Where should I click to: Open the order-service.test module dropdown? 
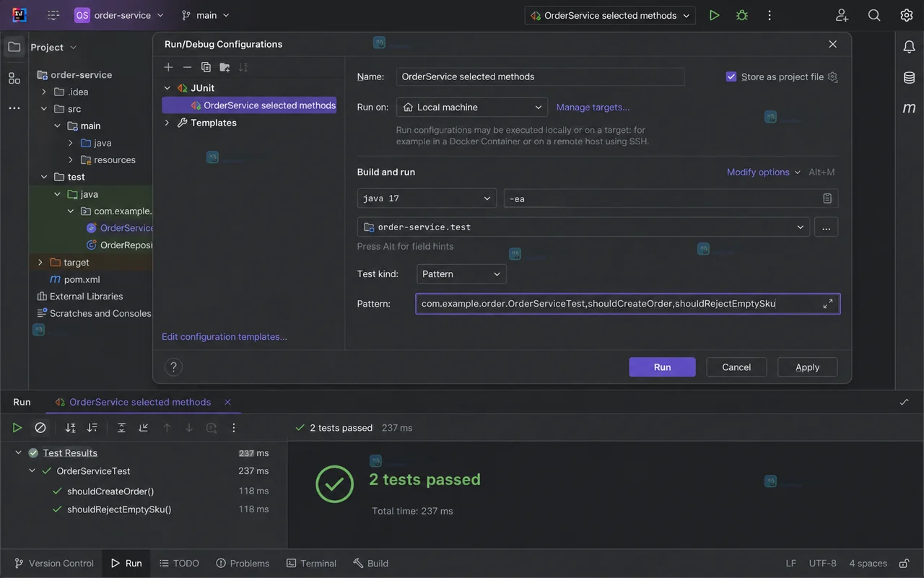tap(583, 227)
